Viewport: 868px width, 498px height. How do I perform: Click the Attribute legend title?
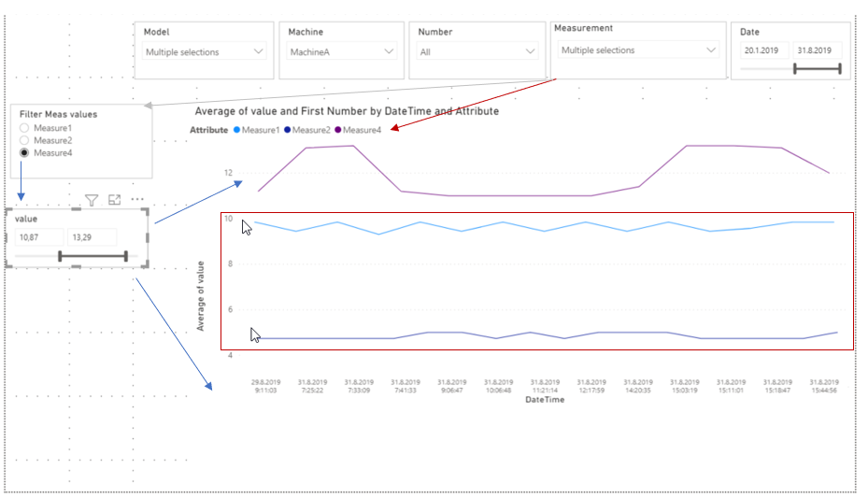click(208, 130)
